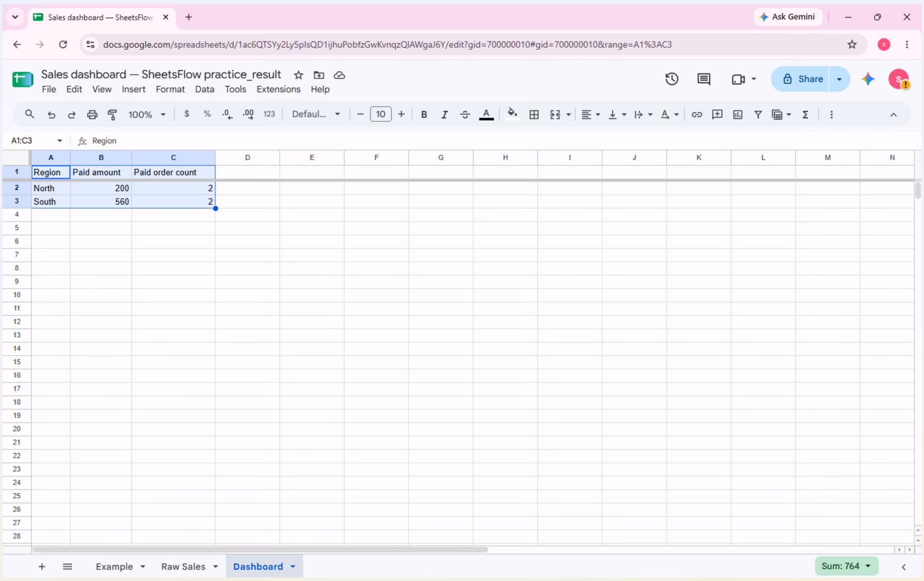Open the search menus magnifier icon

pos(29,114)
